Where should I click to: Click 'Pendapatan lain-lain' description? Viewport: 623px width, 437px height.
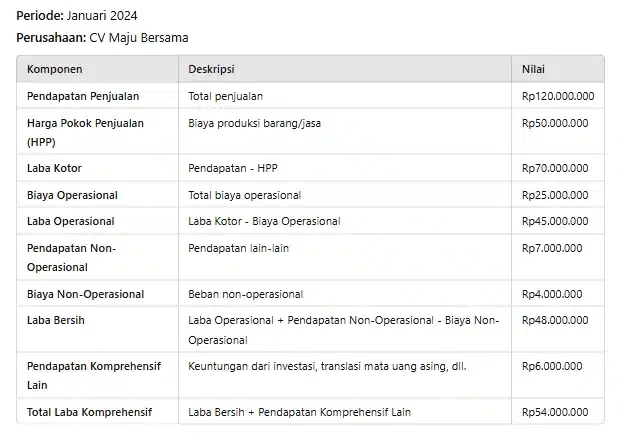(x=238, y=248)
